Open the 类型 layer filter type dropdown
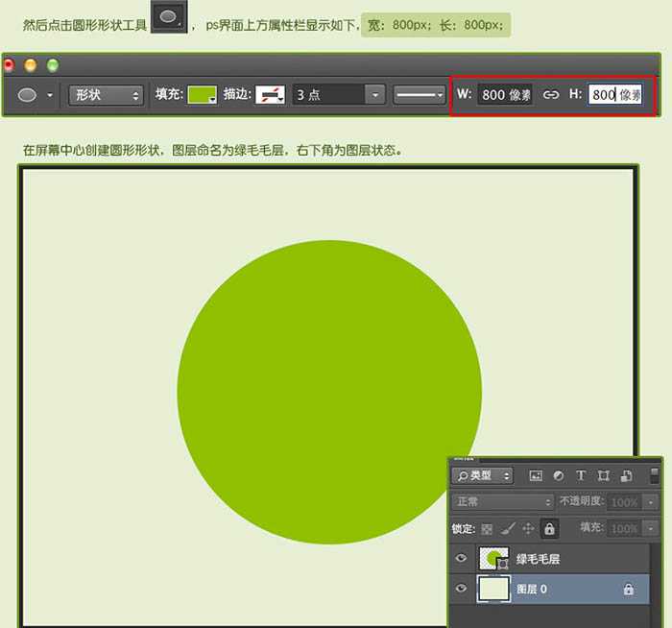This screenshot has height=628, width=672. click(483, 475)
